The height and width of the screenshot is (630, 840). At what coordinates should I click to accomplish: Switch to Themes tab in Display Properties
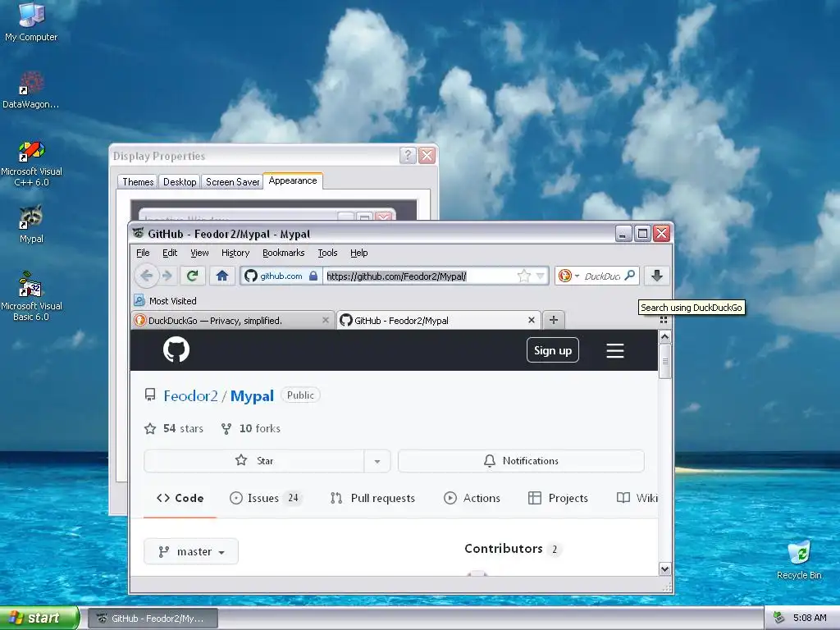click(x=138, y=182)
